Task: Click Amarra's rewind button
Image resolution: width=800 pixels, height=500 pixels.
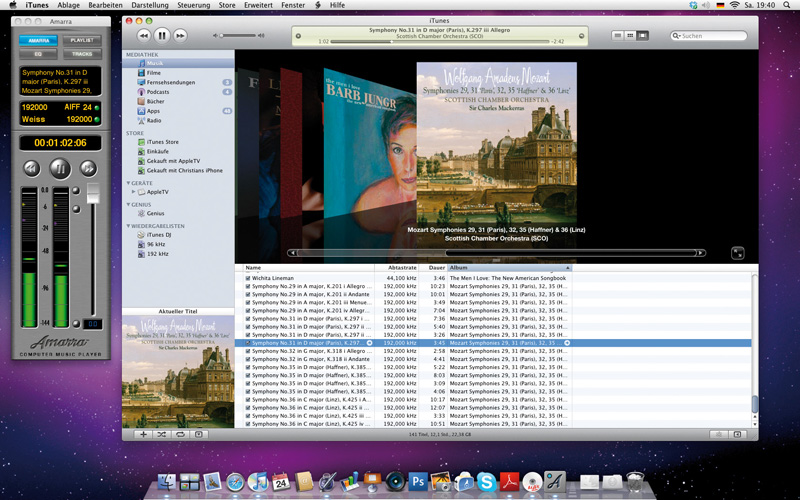Action: point(32,168)
